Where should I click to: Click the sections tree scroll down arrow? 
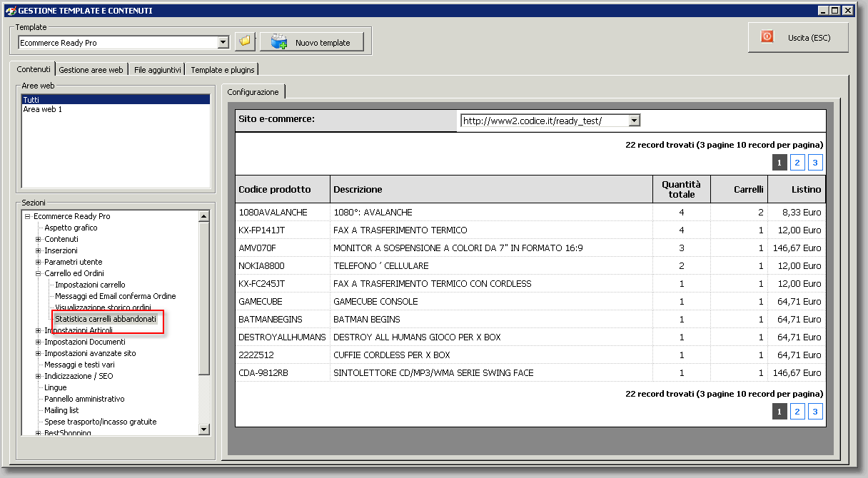[204, 429]
